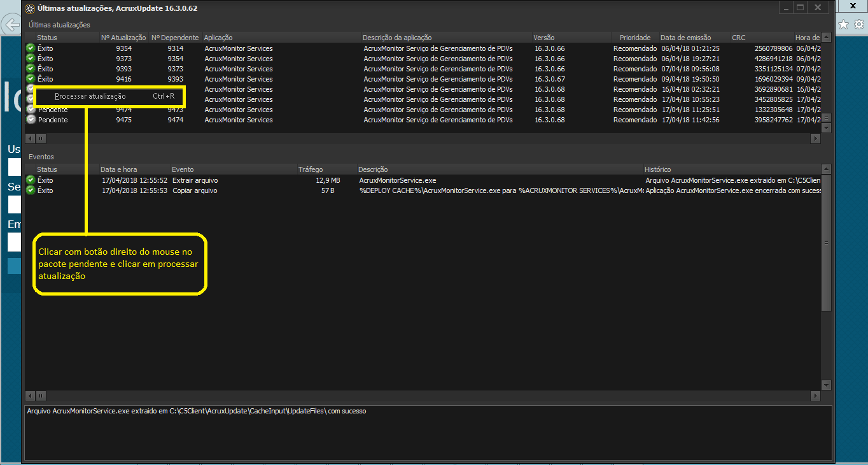Image resolution: width=868 pixels, height=465 pixels.
Task: Click emission date 17/04/18 11:42:56
Action: coord(690,120)
